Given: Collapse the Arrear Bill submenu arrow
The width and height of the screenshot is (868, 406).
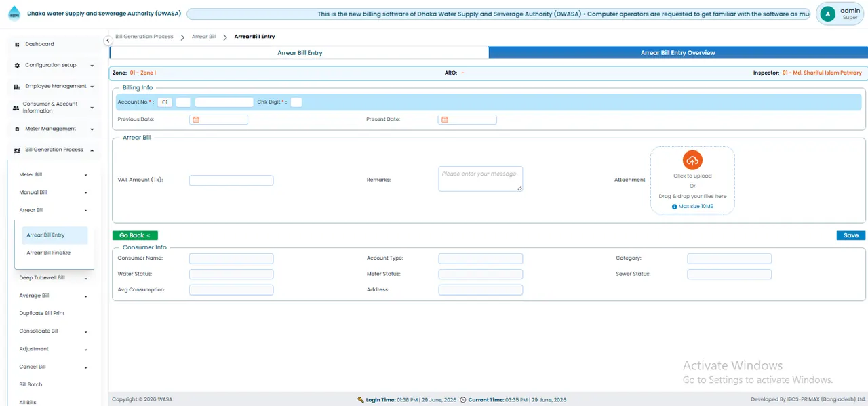Looking at the screenshot, I should pos(85,211).
